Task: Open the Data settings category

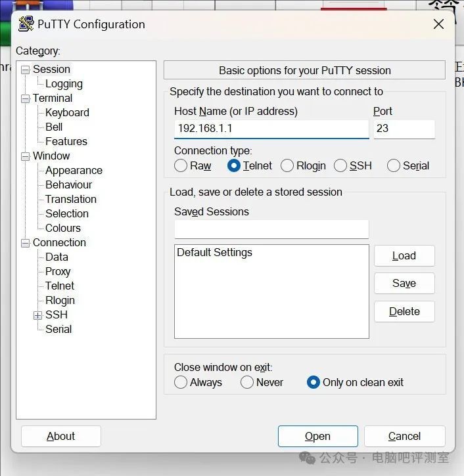Action: coord(57,257)
